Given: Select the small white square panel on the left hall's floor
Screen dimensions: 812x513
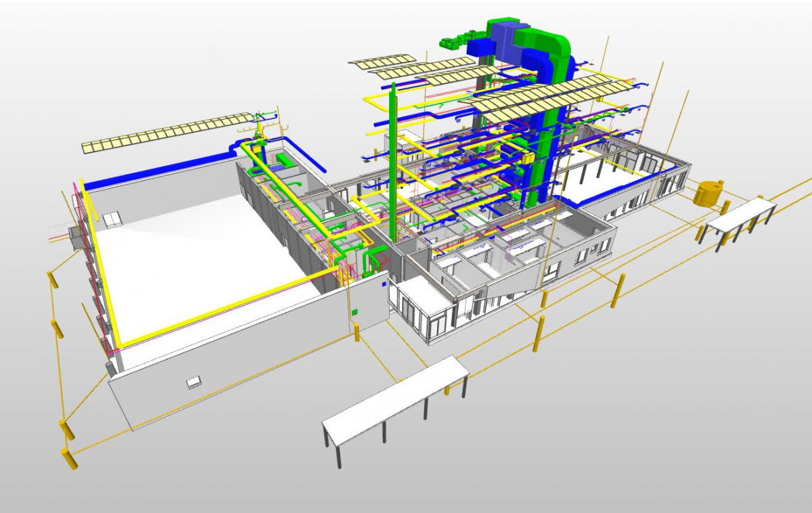Looking at the screenshot, I should pyautogui.click(x=113, y=217).
